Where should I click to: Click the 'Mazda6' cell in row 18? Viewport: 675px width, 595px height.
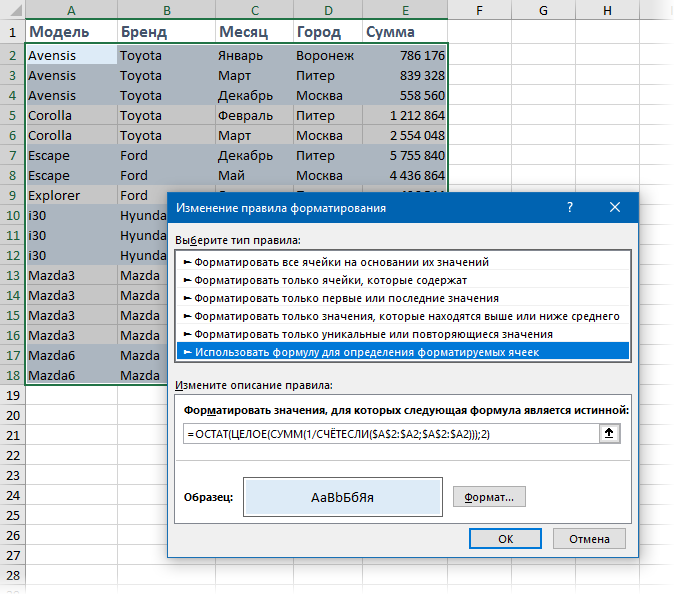71,375
